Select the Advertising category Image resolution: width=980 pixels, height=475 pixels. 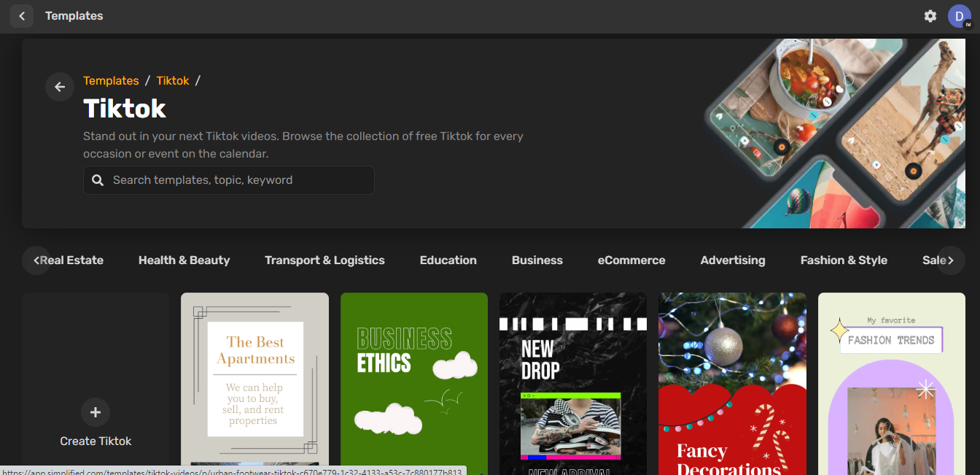[733, 260]
